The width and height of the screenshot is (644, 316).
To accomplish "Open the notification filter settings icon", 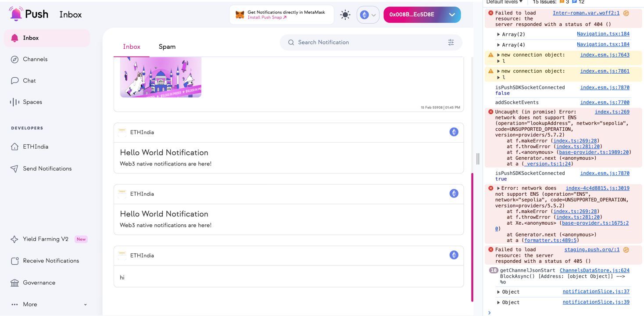I will 451,42.
